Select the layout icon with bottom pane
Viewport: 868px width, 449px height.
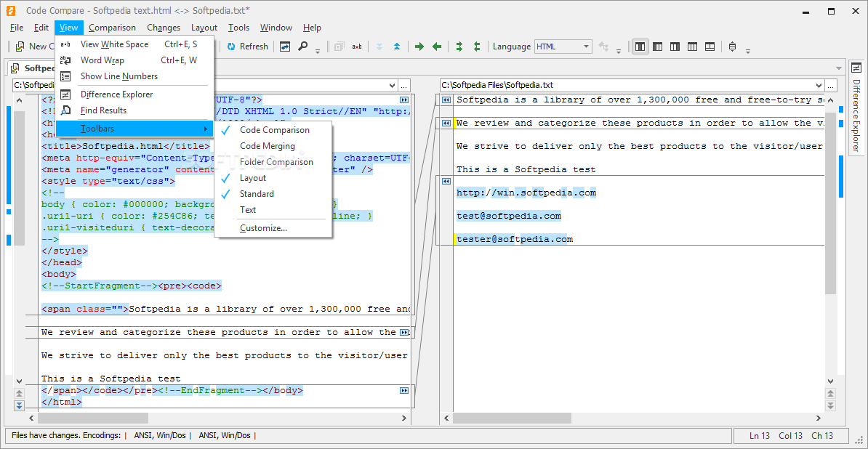(x=709, y=46)
